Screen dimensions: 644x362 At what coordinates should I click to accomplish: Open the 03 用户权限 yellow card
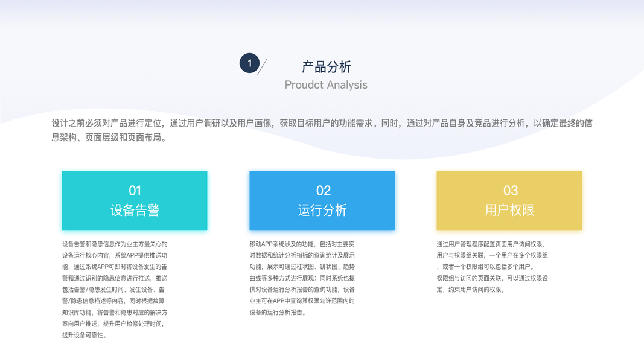509,201
